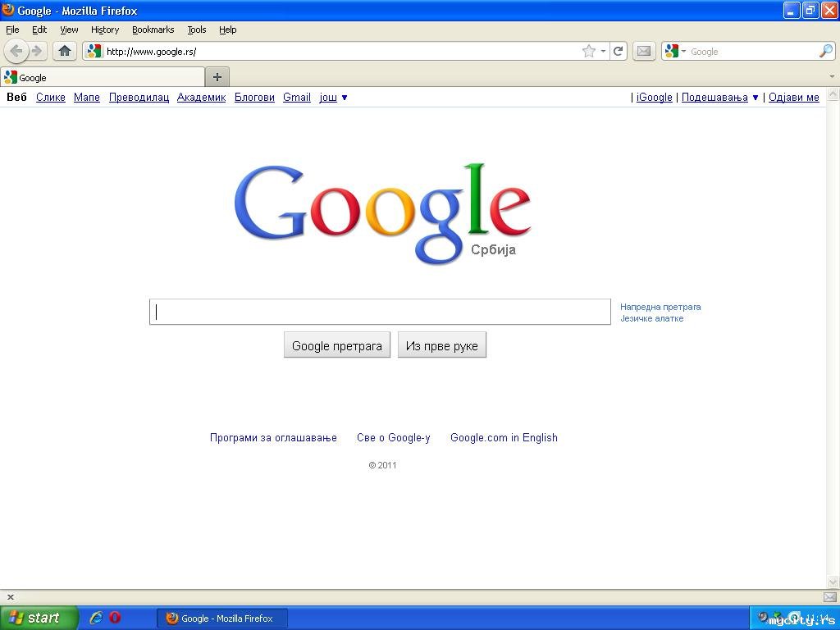Go to the Home page button
The height and width of the screenshot is (630, 840).
[x=65, y=52]
